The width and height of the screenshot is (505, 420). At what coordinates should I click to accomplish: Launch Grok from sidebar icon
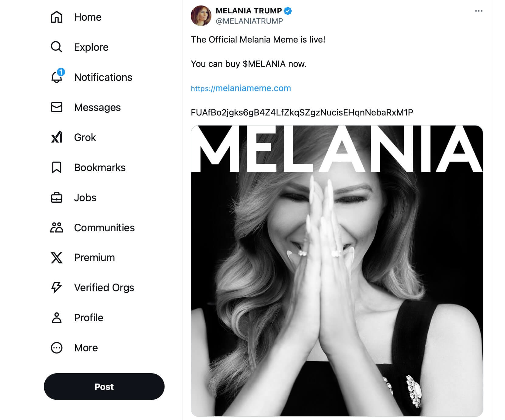coord(57,137)
